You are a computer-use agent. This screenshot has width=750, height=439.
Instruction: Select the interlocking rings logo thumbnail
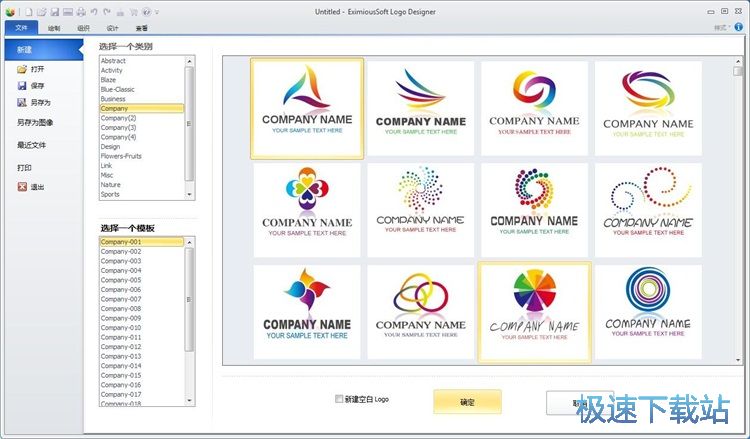(421, 312)
